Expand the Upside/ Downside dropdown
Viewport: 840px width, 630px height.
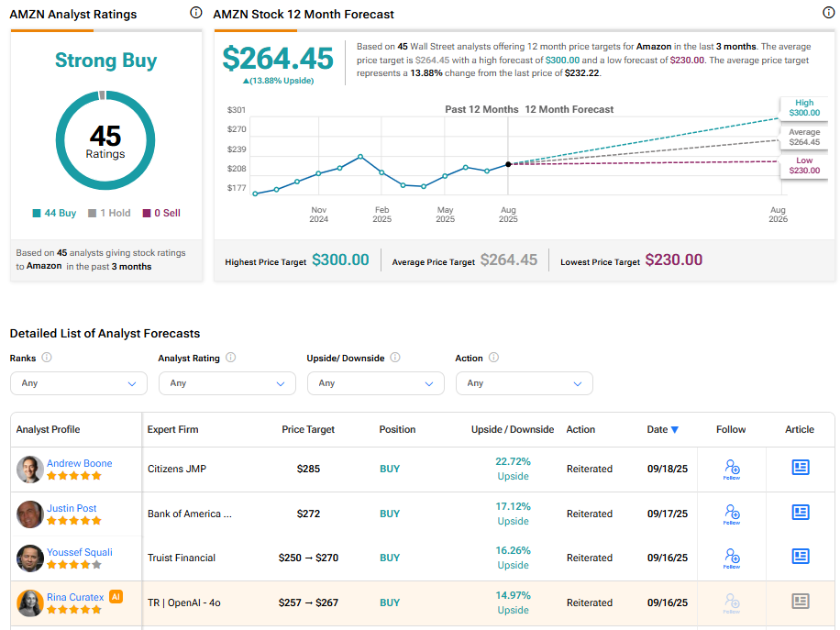point(375,383)
